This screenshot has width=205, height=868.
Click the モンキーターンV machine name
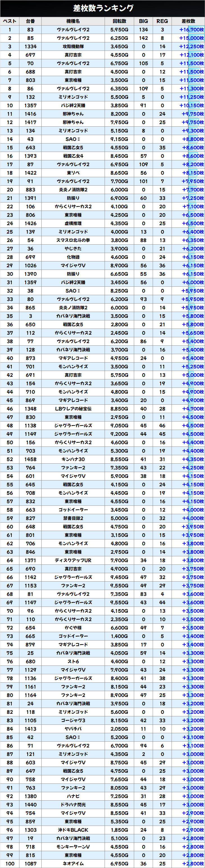[x=73, y=847]
